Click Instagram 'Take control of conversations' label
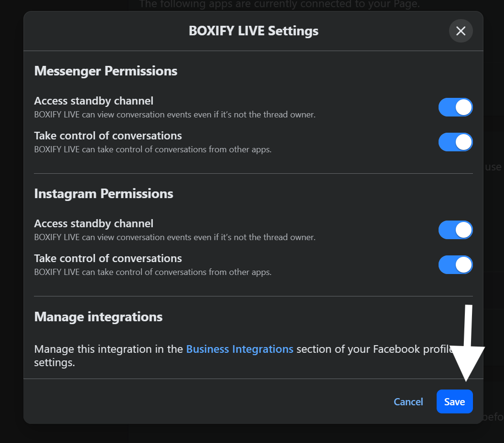This screenshot has height=443, width=504. (x=108, y=258)
